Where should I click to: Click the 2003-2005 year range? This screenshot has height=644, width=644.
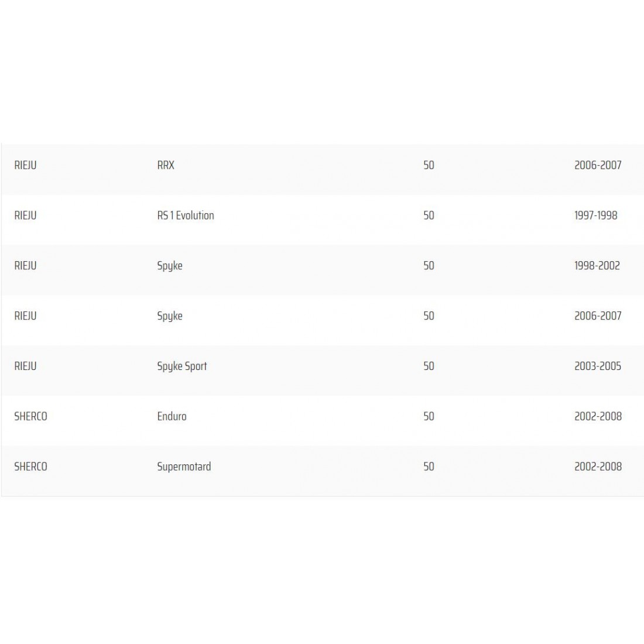coord(597,366)
